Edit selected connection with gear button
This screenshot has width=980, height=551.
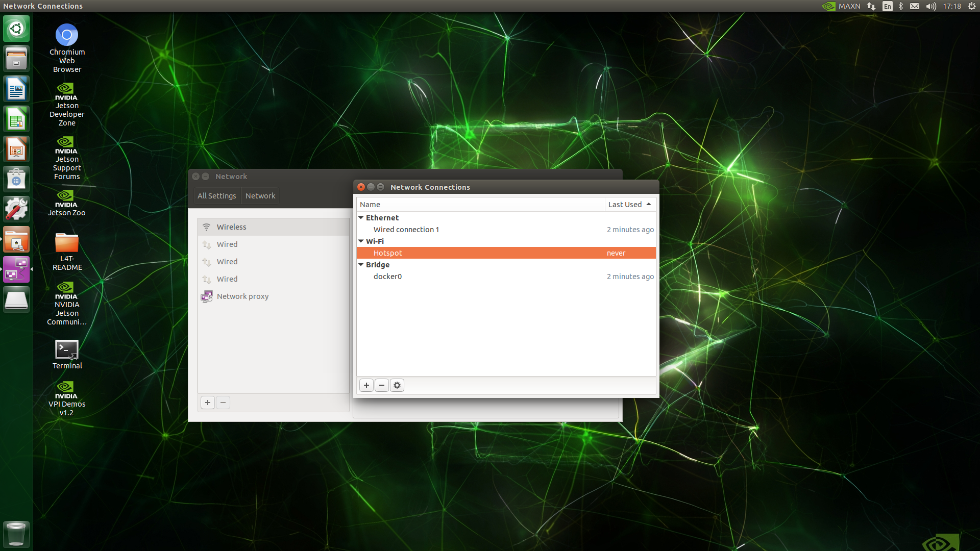tap(397, 385)
